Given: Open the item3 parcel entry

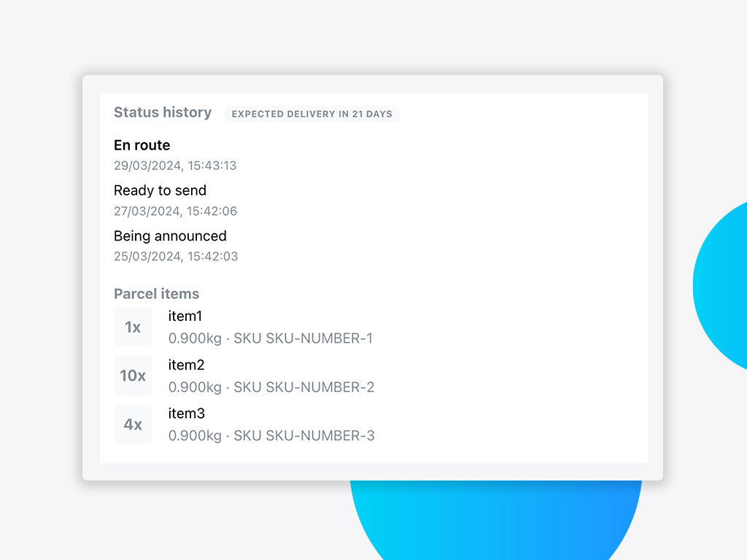Looking at the screenshot, I should point(186,413).
